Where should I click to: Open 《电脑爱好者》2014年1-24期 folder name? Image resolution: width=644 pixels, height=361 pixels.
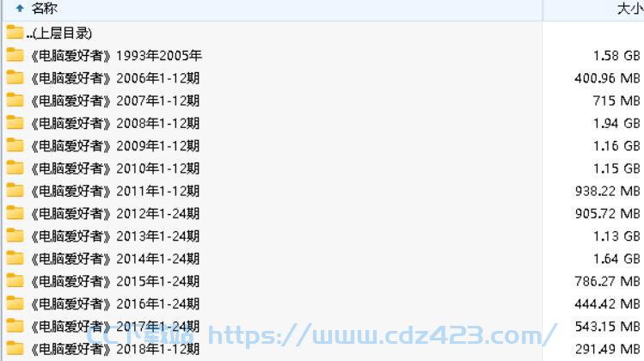[115, 259]
